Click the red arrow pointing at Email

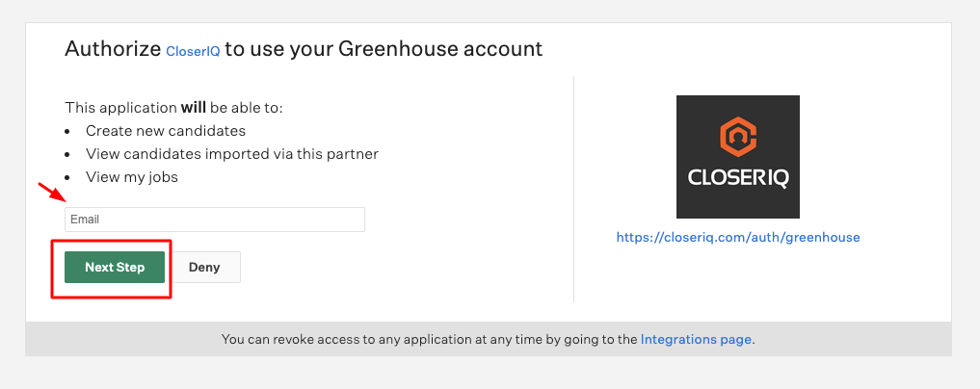48,191
